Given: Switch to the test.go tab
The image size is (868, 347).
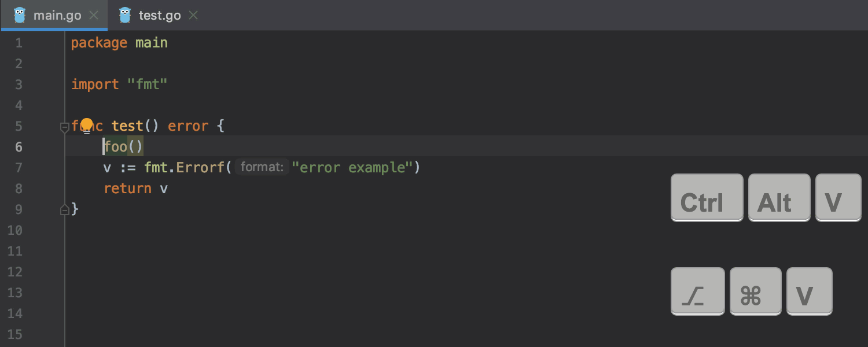Looking at the screenshot, I should (x=159, y=15).
